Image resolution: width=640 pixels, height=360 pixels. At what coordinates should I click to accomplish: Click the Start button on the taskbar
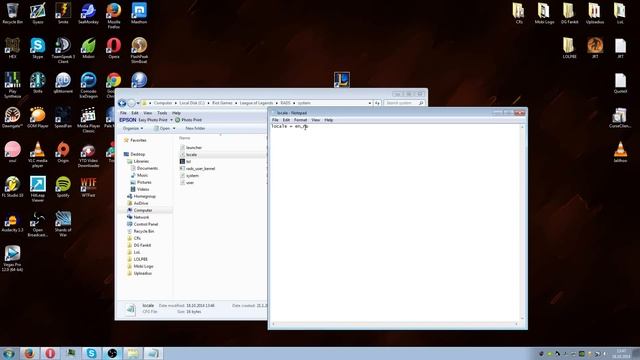click(x=9, y=353)
